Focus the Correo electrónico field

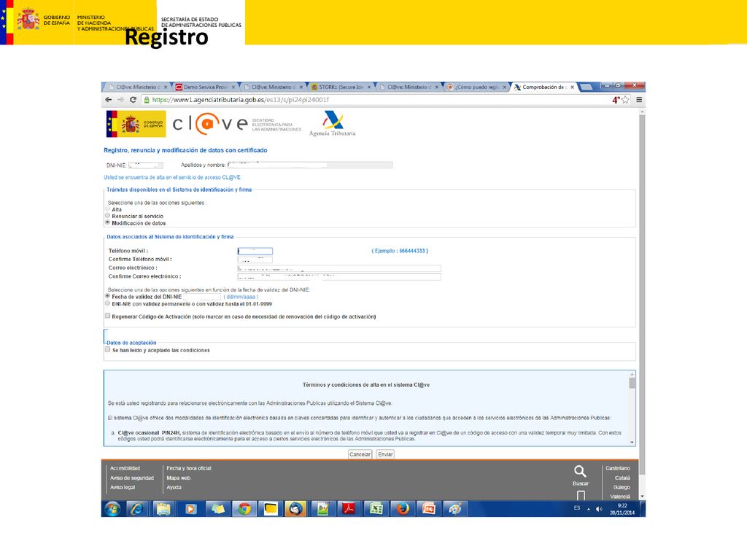click(x=339, y=268)
